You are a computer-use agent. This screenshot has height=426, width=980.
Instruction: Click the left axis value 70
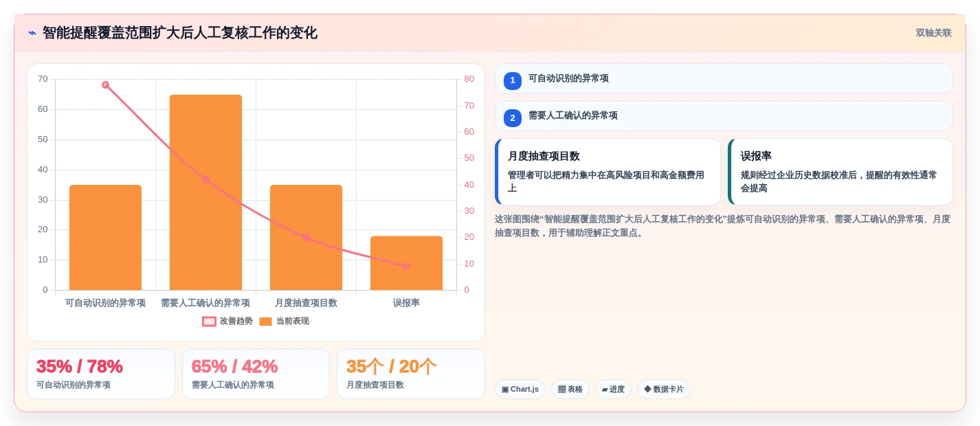[43, 79]
